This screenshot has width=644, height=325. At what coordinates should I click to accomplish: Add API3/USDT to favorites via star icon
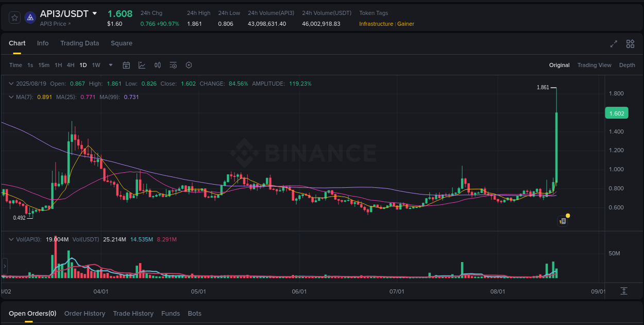pyautogui.click(x=14, y=17)
